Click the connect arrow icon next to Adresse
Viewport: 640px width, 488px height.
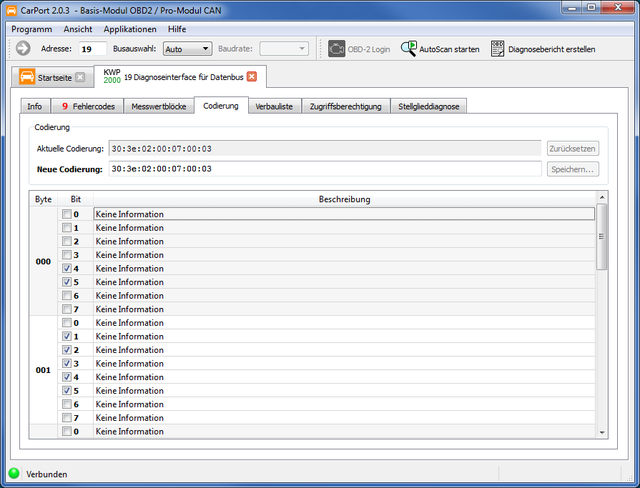[23, 49]
